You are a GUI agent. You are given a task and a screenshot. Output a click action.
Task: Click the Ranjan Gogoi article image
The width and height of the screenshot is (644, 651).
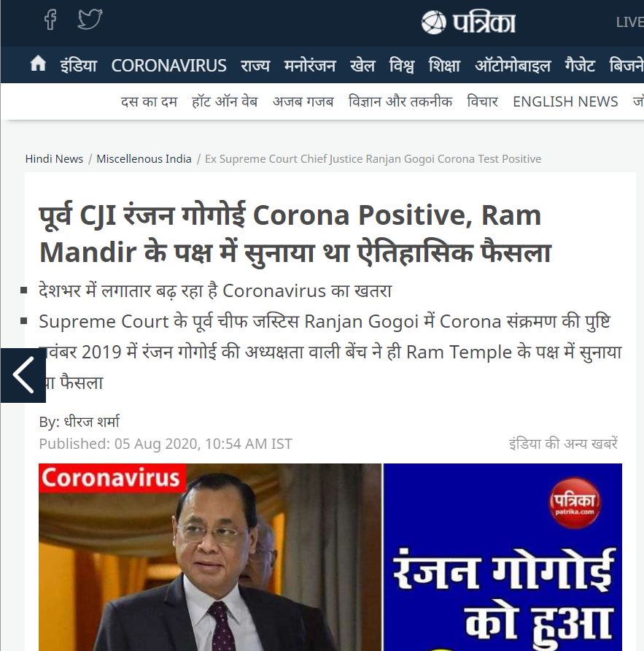(330, 557)
